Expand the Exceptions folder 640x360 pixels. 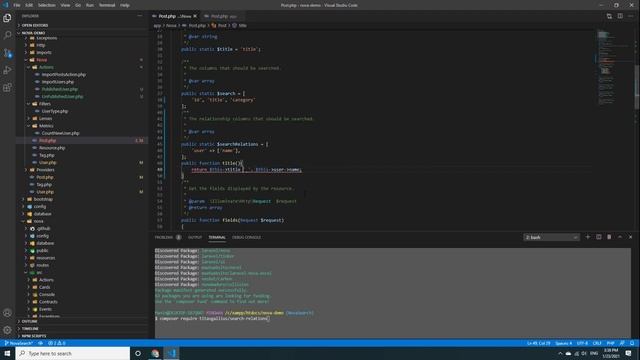47,38
